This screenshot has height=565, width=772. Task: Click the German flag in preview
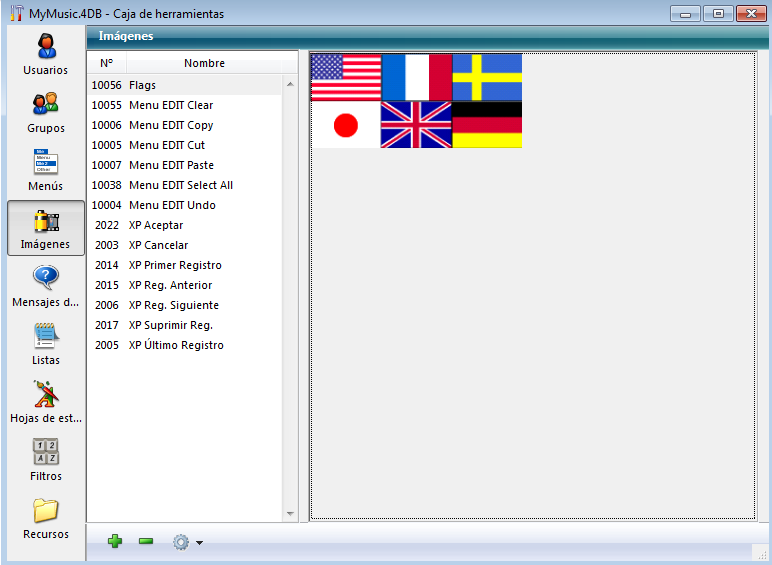(x=487, y=125)
